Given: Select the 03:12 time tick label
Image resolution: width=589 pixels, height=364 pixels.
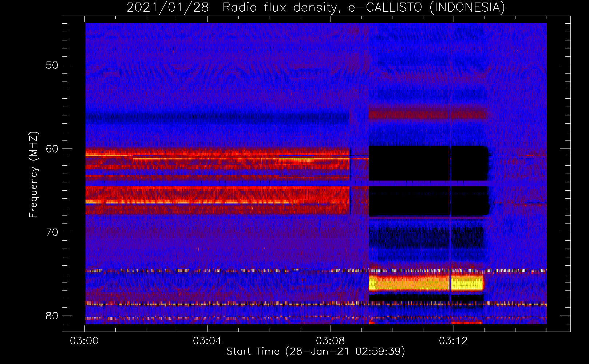Looking at the screenshot, I should click(453, 341).
